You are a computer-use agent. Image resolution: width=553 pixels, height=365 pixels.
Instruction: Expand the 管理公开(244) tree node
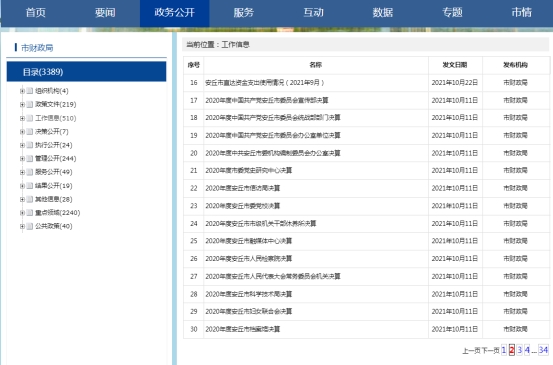pyautogui.click(x=22, y=158)
